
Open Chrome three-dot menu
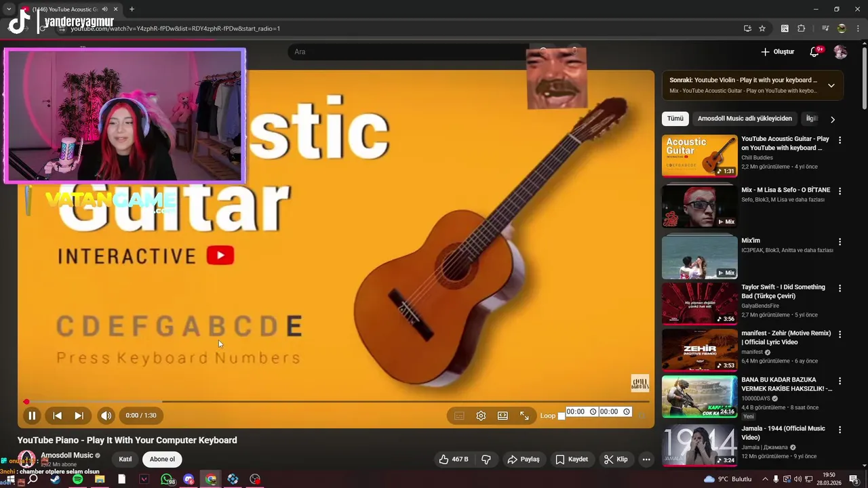(858, 28)
